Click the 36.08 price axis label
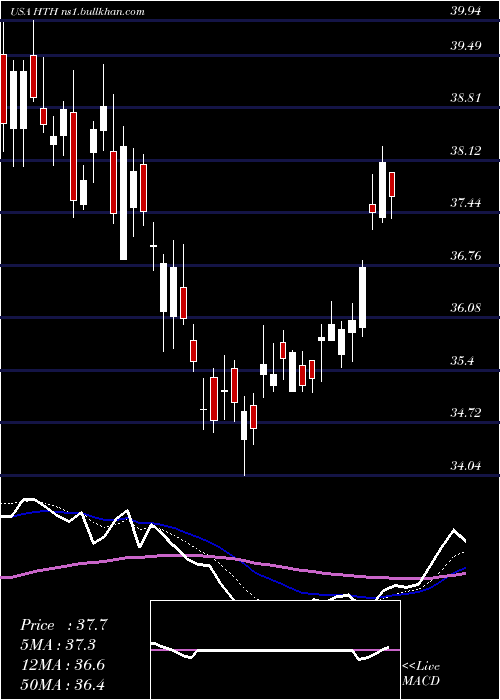This screenshot has width=500, height=700. coord(466,308)
